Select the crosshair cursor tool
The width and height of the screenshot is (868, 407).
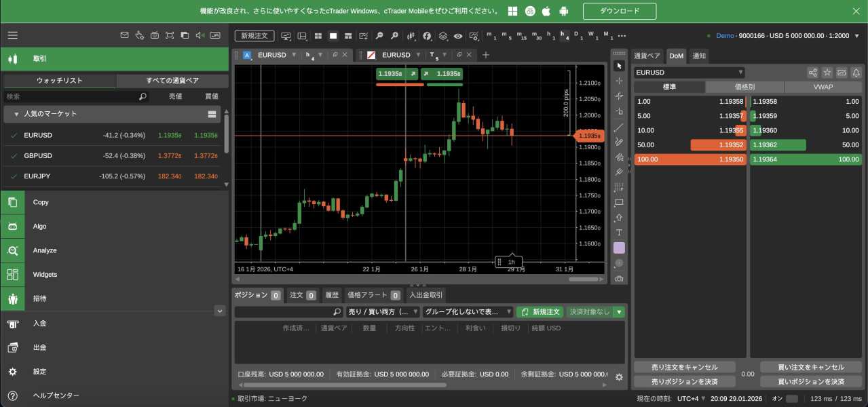coord(619,81)
